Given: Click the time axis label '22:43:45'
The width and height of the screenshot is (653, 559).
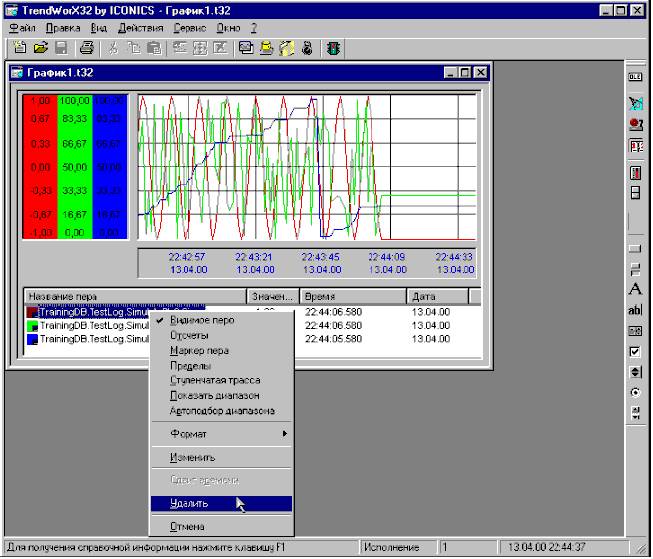Looking at the screenshot, I should tap(321, 257).
